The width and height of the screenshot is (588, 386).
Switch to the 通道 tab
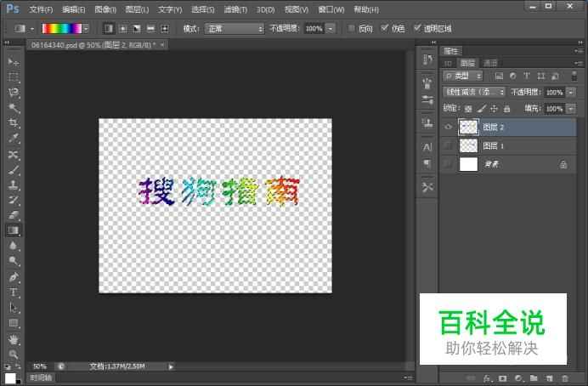coord(490,63)
